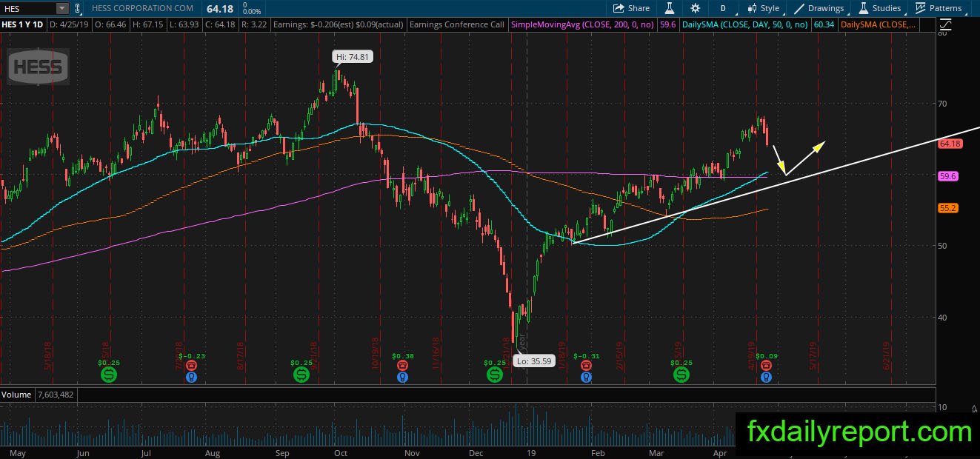
Task: Select the cyan DailySMA (CLOSE, DAY, 50) label
Action: (745, 24)
